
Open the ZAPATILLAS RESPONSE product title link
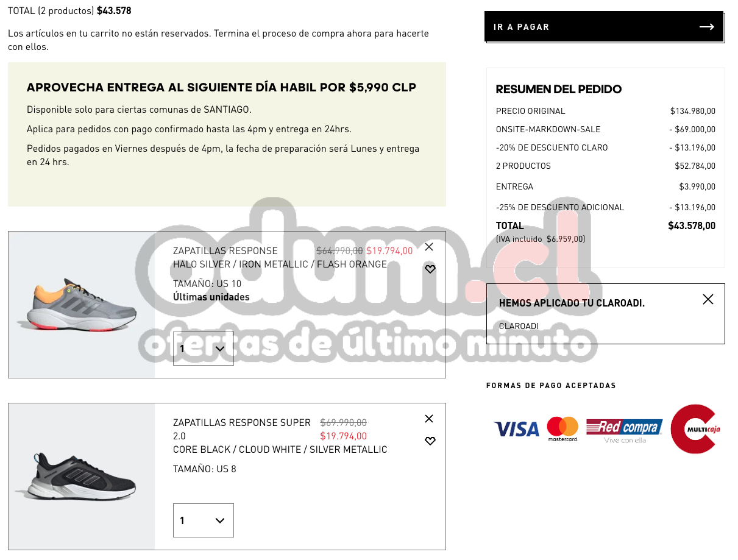tap(225, 250)
